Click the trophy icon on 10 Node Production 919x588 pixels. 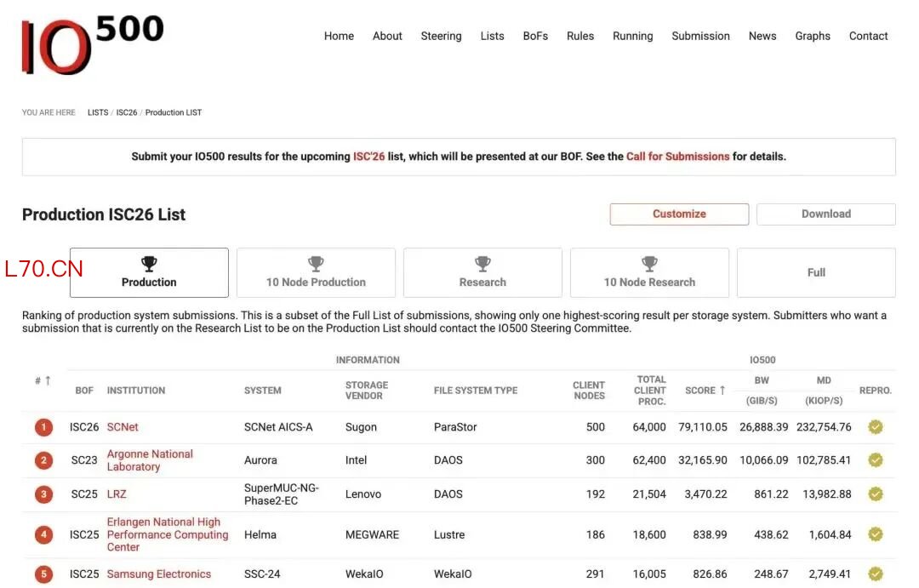coord(316,264)
